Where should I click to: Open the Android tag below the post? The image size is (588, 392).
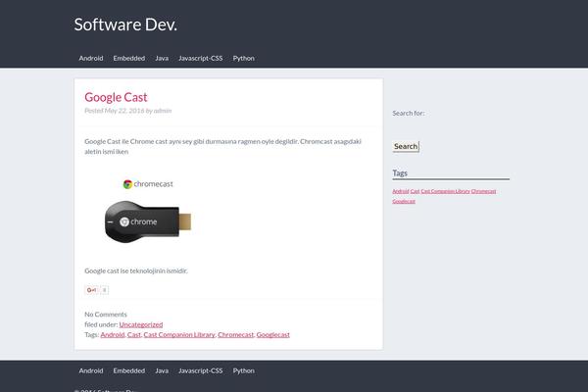pyautogui.click(x=112, y=334)
